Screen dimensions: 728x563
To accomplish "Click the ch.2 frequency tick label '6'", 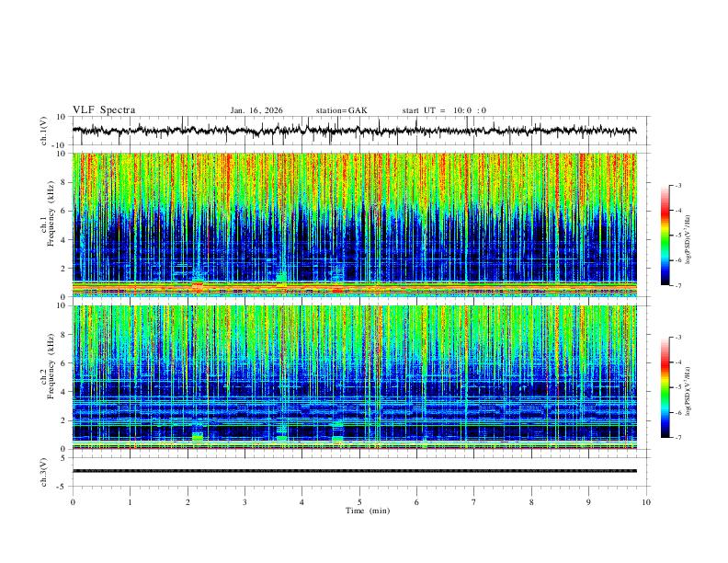I will coord(63,363).
